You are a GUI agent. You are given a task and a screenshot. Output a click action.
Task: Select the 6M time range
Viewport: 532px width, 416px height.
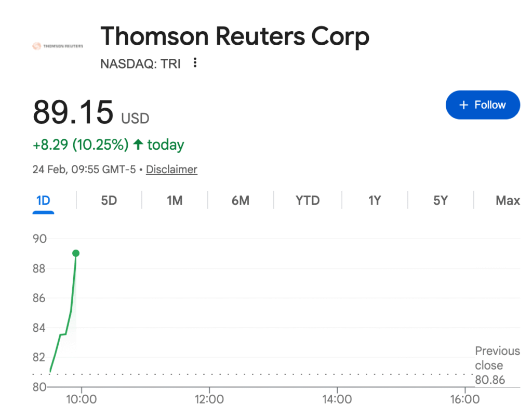point(241,200)
